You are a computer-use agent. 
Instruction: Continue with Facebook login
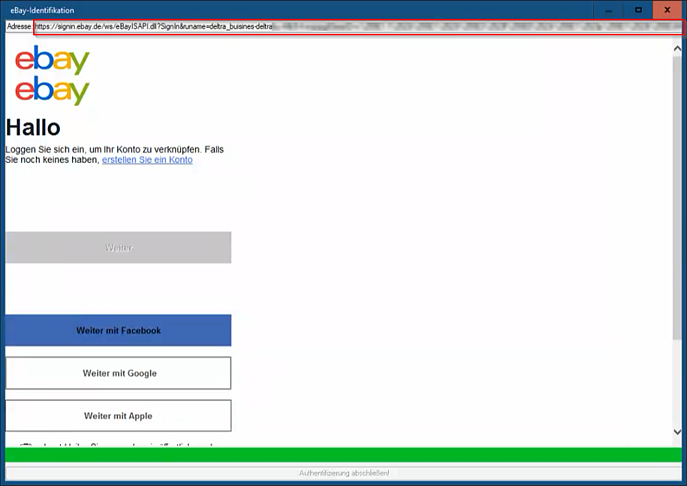point(118,330)
